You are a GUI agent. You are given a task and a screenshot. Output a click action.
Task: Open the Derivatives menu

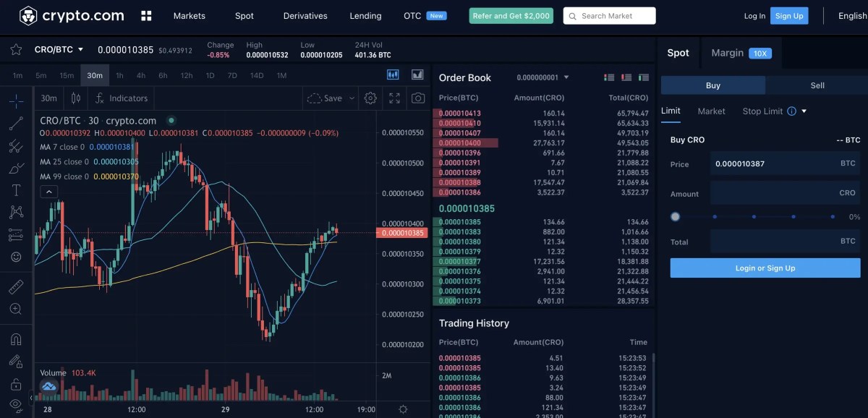(305, 16)
